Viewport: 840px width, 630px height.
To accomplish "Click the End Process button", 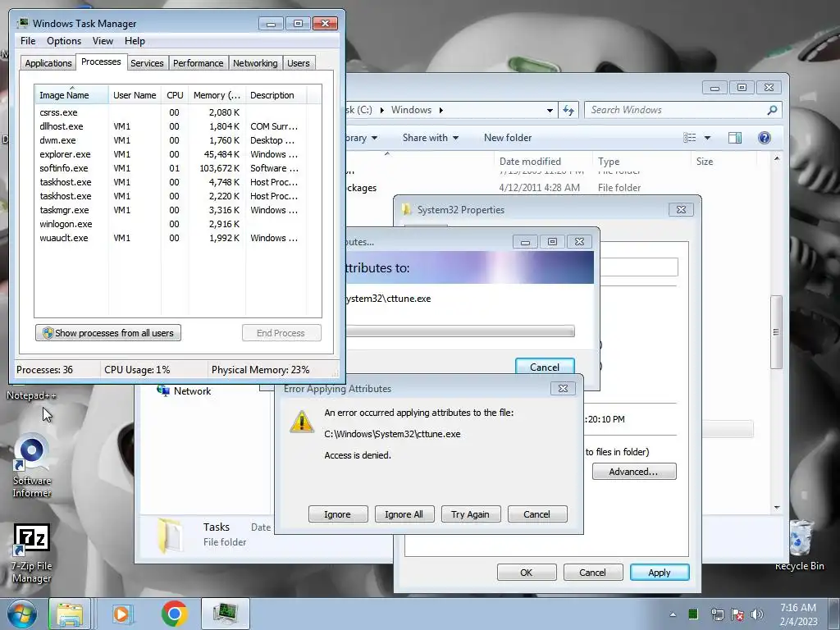I will (281, 333).
